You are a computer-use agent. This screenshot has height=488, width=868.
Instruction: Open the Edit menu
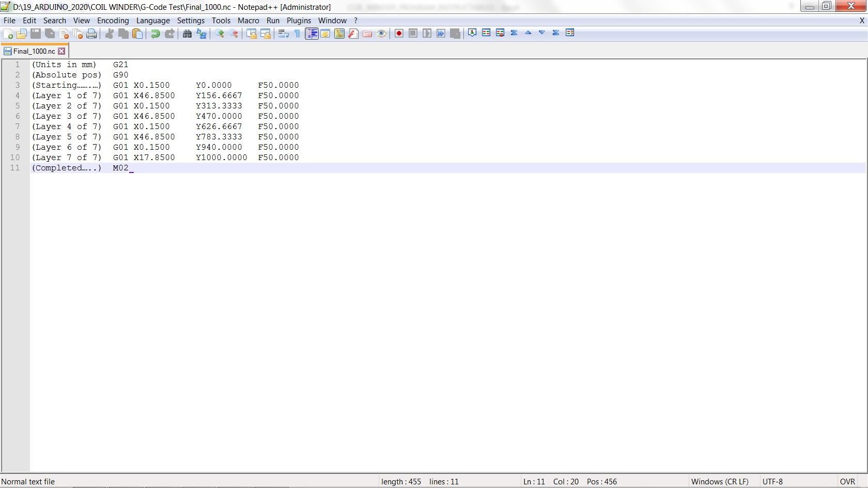pos(29,21)
